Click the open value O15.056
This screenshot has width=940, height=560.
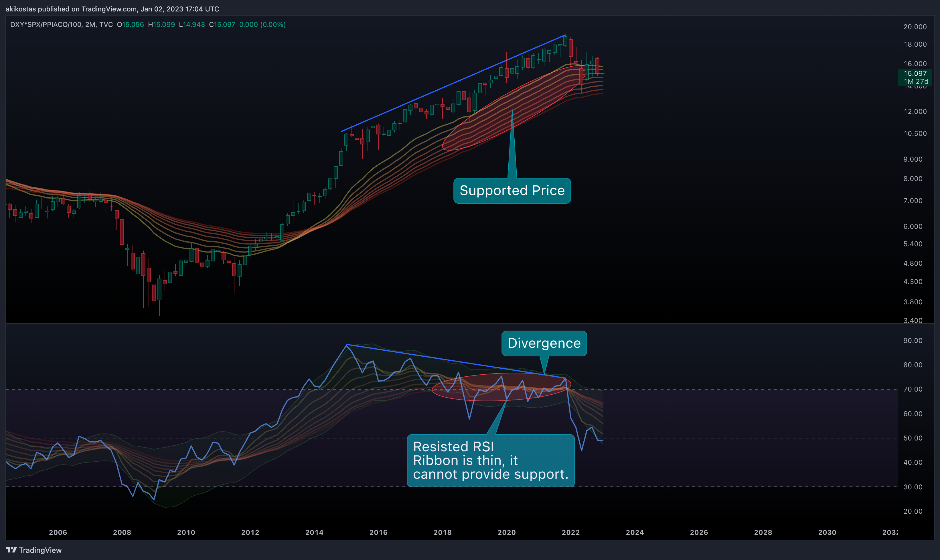pos(130,25)
